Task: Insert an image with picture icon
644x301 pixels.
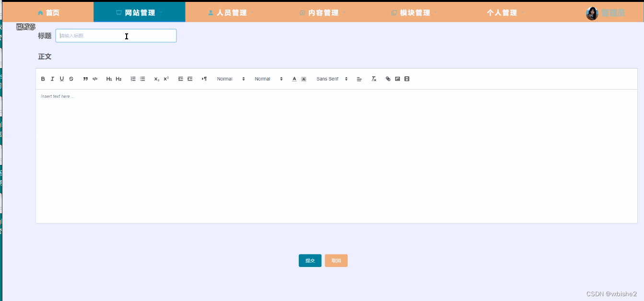Action: click(398, 79)
